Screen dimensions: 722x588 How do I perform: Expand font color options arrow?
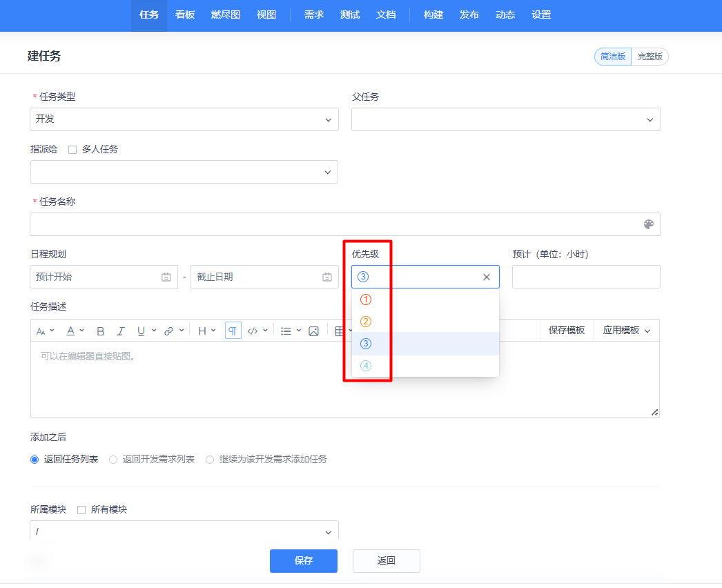pos(81,331)
